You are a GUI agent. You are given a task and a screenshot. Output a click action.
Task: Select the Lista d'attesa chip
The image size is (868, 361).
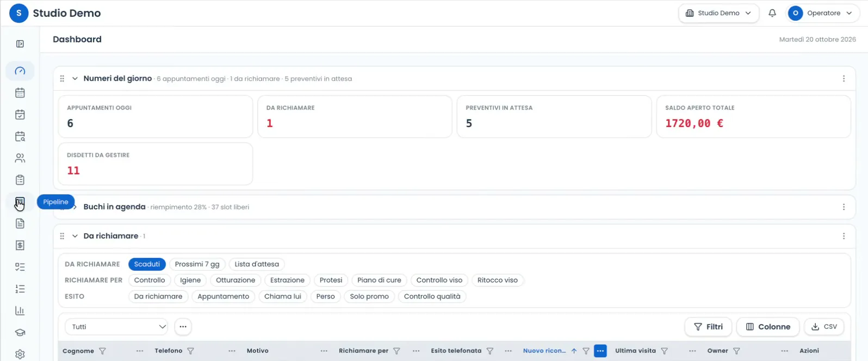coord(257,264)
